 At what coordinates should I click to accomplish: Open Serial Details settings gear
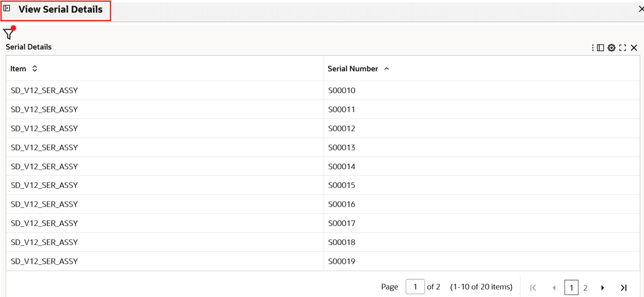611,48
